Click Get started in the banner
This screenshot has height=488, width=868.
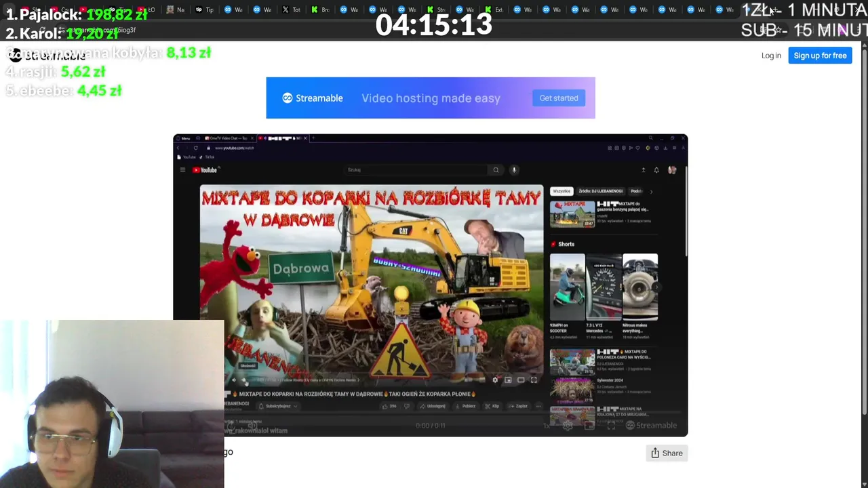[x=559, y=98]
